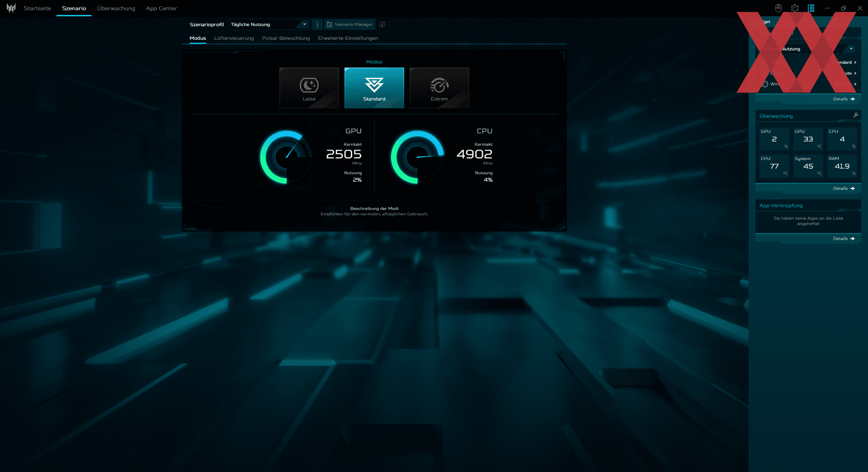Minimize the PredatorSense window
The width and height of the screenshot is (868, 472).
[x=827, y=8]
